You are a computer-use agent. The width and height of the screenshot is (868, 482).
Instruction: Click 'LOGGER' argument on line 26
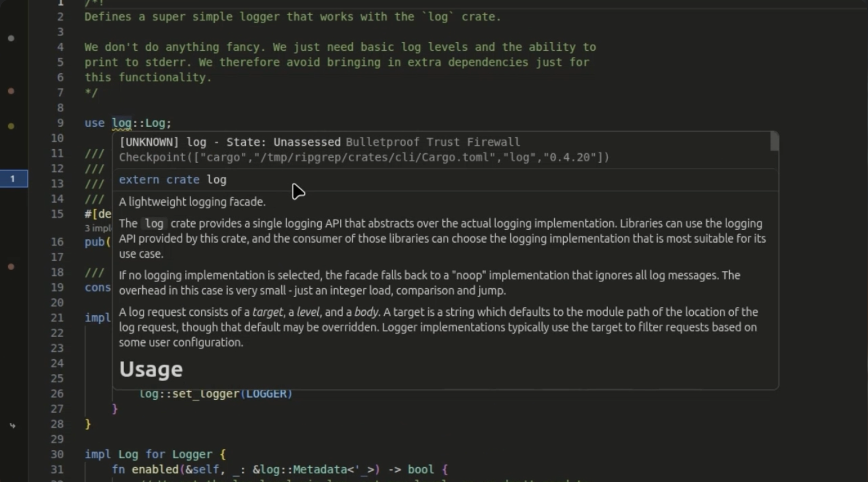coord(266,394)
